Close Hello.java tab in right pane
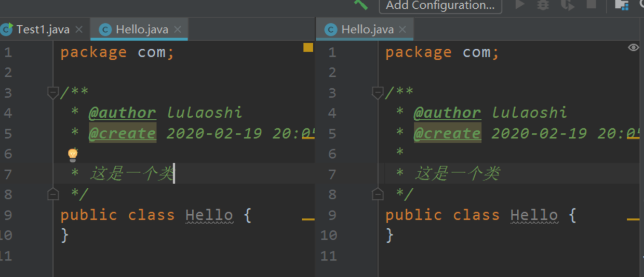644x277 pixels. [403, 30]
